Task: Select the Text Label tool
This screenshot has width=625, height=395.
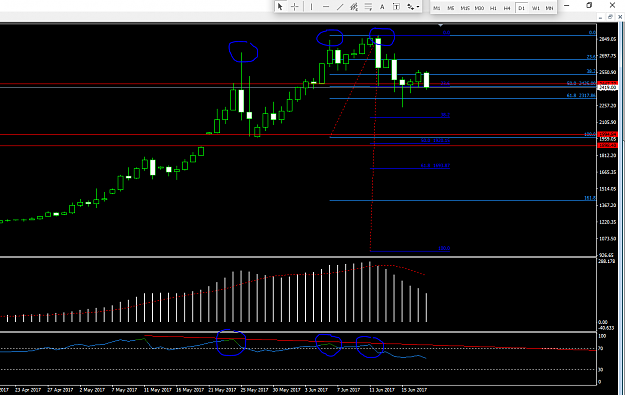Action: click(x=396, y=7)
